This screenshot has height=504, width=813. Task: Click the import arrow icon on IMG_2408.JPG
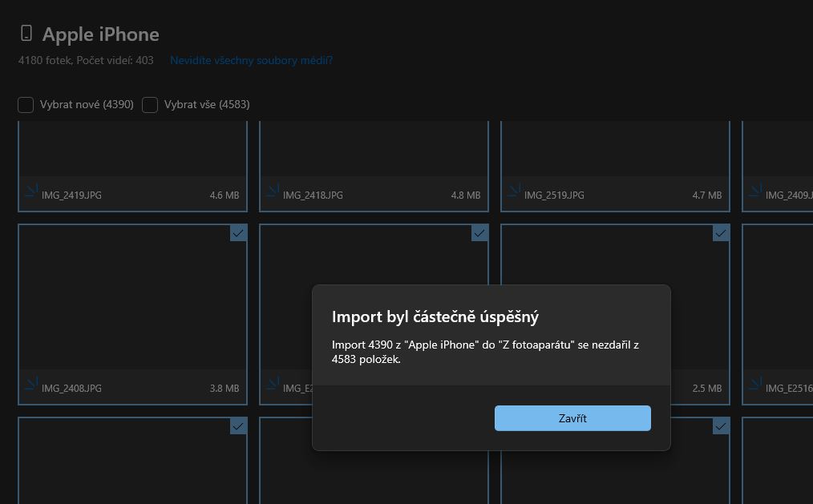click(x=30, y=384)
